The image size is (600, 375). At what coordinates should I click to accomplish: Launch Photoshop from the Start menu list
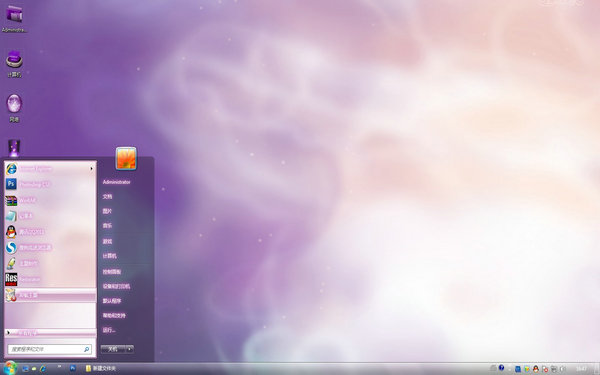(50, 184)
